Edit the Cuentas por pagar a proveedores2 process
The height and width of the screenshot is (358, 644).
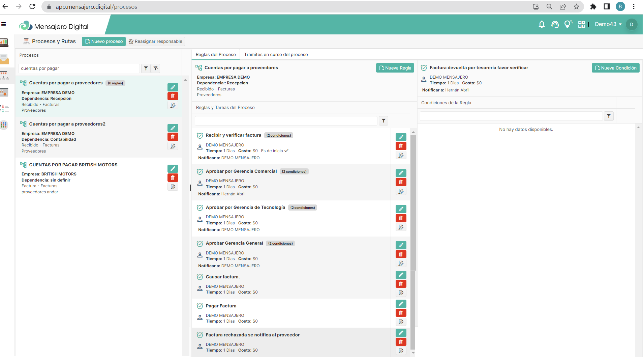point(173,128)
